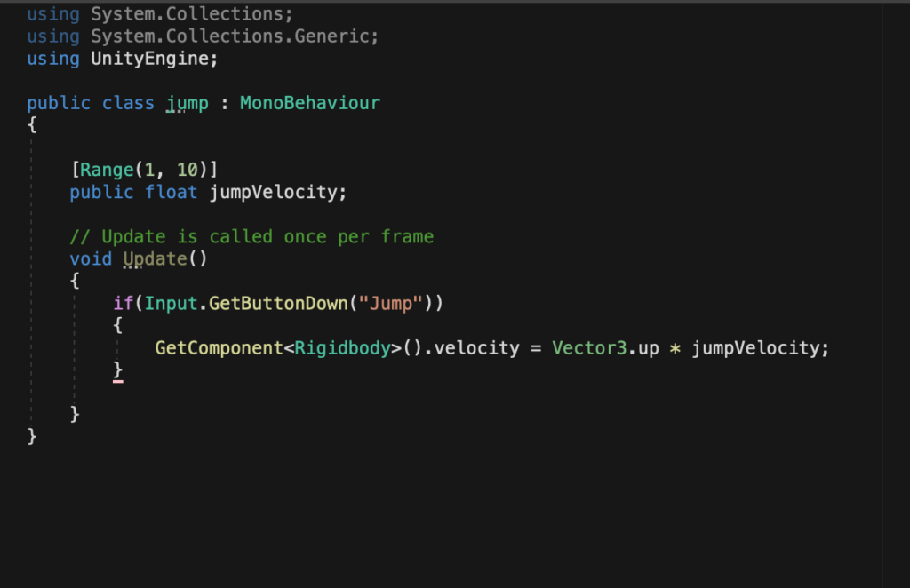Click the GetComponent method call

(x=219, y=347)
